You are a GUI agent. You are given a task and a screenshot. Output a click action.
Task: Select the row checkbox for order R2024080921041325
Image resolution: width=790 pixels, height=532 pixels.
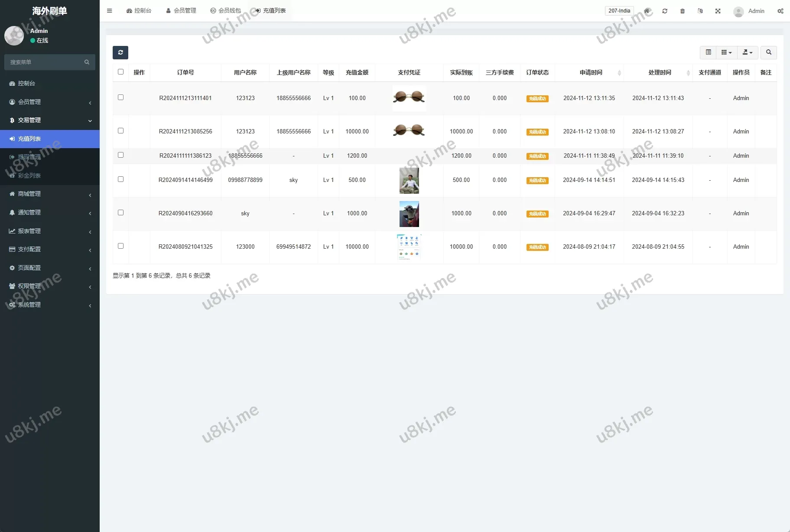[121, 246]
